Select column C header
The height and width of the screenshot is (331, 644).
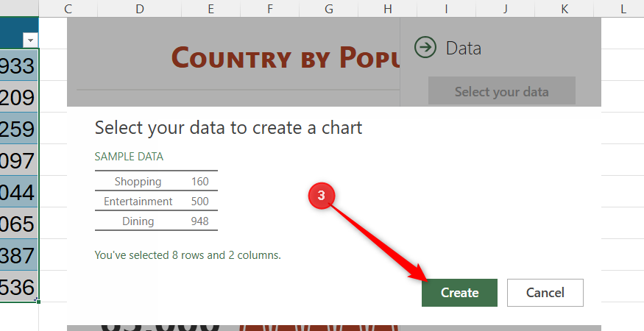pyautogui.click(x=68, y=8)
